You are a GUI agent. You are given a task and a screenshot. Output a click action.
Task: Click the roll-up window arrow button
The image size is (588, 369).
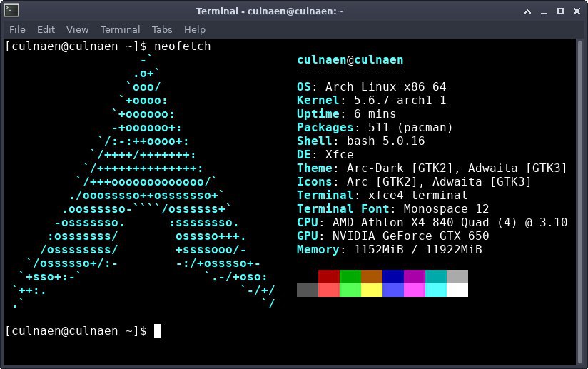click(527, 11)
